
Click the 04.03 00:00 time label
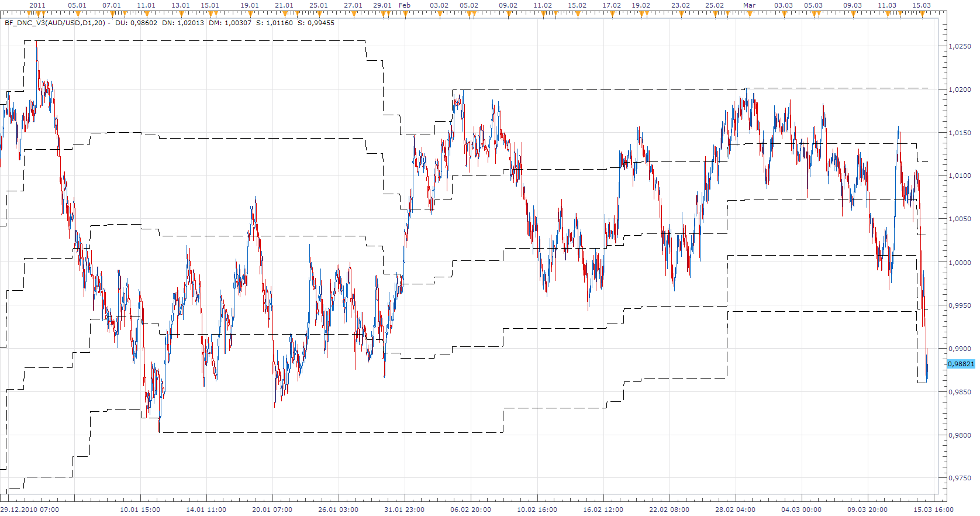tap(801, 510)
